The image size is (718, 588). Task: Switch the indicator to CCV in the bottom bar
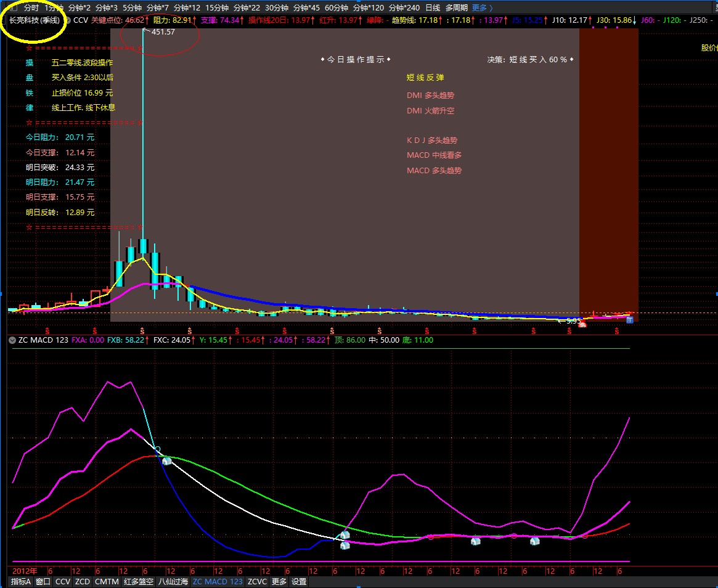pos(63,582)
